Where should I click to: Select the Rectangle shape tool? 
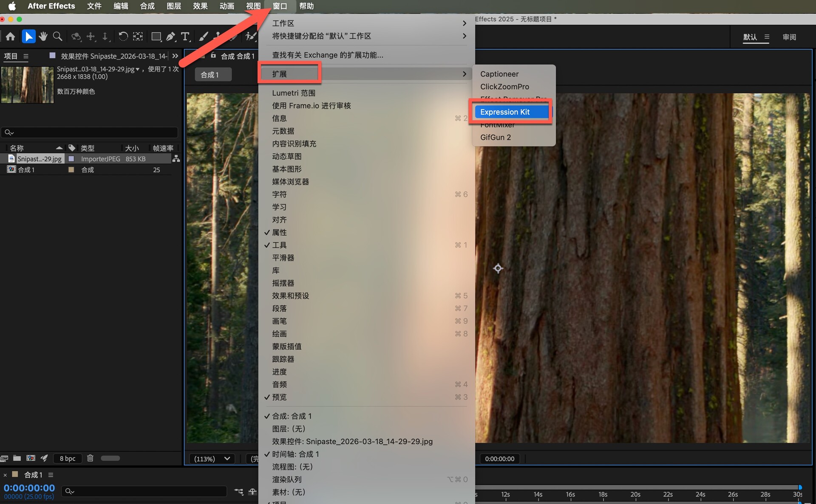(156, 37)
